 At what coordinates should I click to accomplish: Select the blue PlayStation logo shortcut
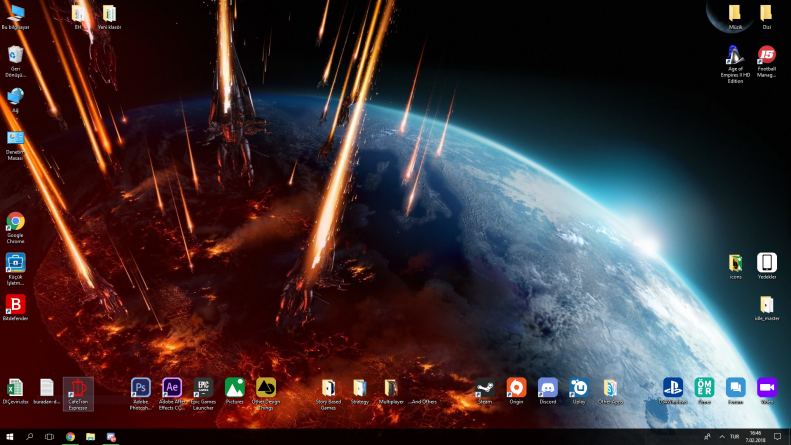(x=673, y=391)
